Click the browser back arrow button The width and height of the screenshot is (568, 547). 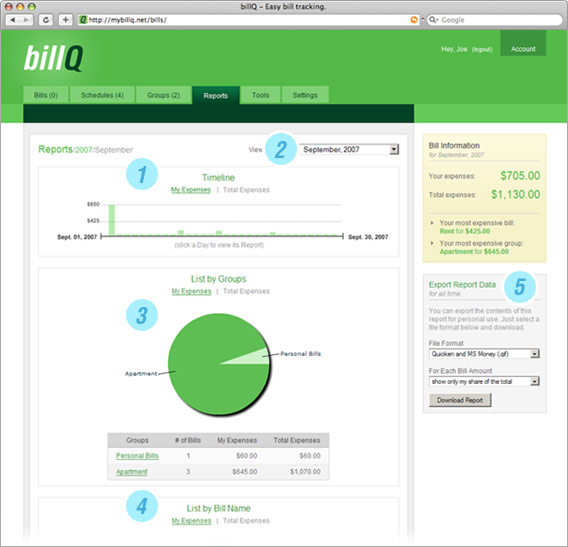pos(13,20)
